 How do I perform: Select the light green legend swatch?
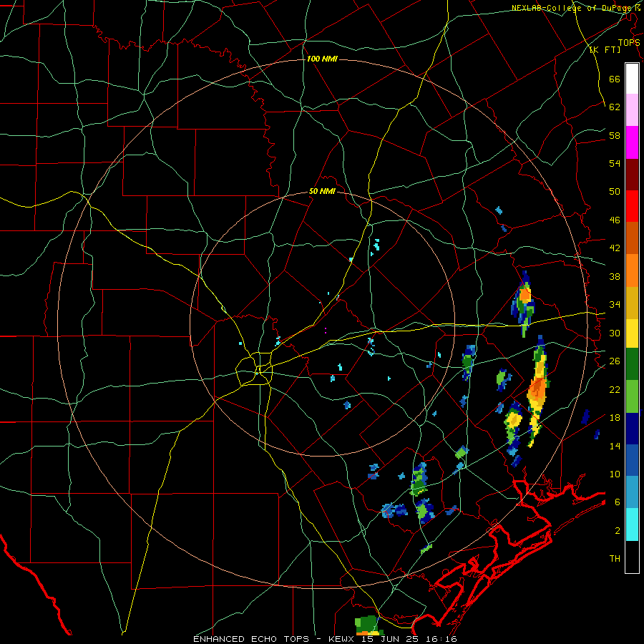(x=632, y=396)
